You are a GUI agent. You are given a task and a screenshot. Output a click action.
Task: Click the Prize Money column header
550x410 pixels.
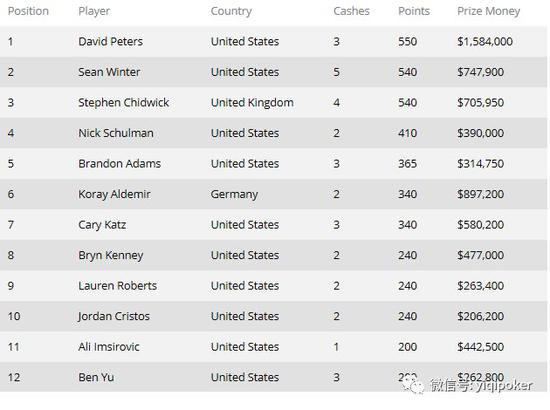pos(489,11)
